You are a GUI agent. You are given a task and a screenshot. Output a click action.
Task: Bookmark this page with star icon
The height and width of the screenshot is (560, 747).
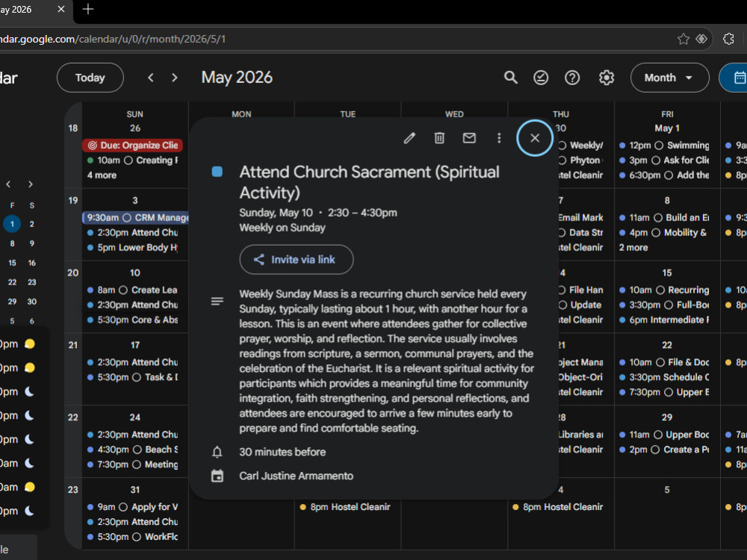coord(684,39)
